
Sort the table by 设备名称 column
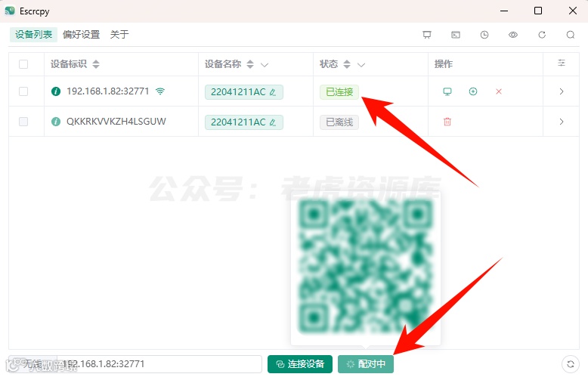[250, 64]
